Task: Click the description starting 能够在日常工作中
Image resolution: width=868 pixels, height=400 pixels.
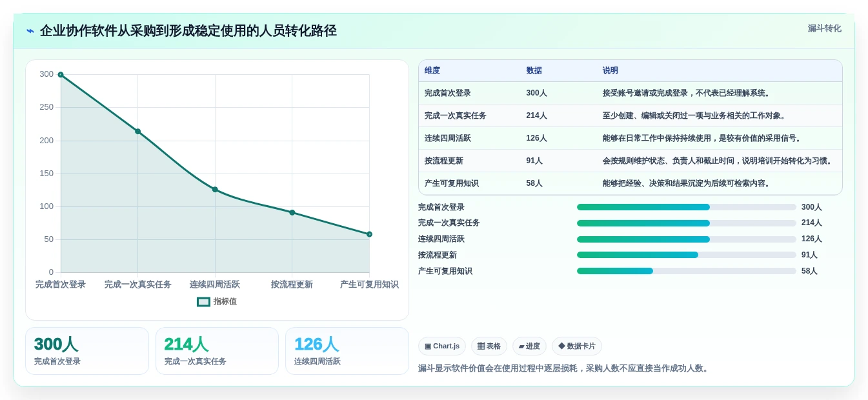Action: [703, 138]
